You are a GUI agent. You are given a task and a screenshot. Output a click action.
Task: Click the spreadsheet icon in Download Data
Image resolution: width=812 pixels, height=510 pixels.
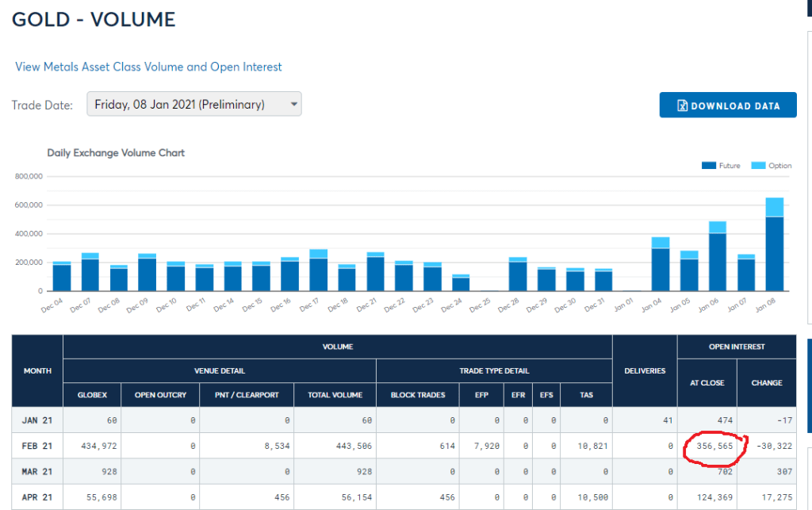click(x=681, y=105)
